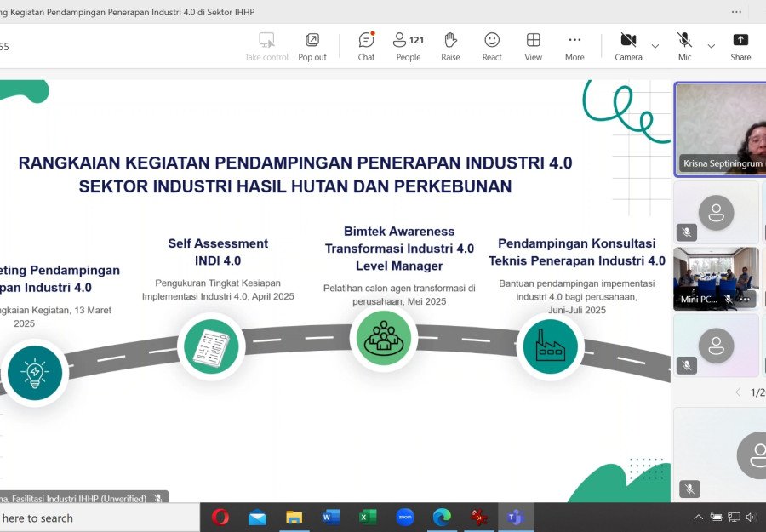The height and width of the screenshot is (532, 766).
Task: Click the network icon in system tray
Action: point(734,517)
